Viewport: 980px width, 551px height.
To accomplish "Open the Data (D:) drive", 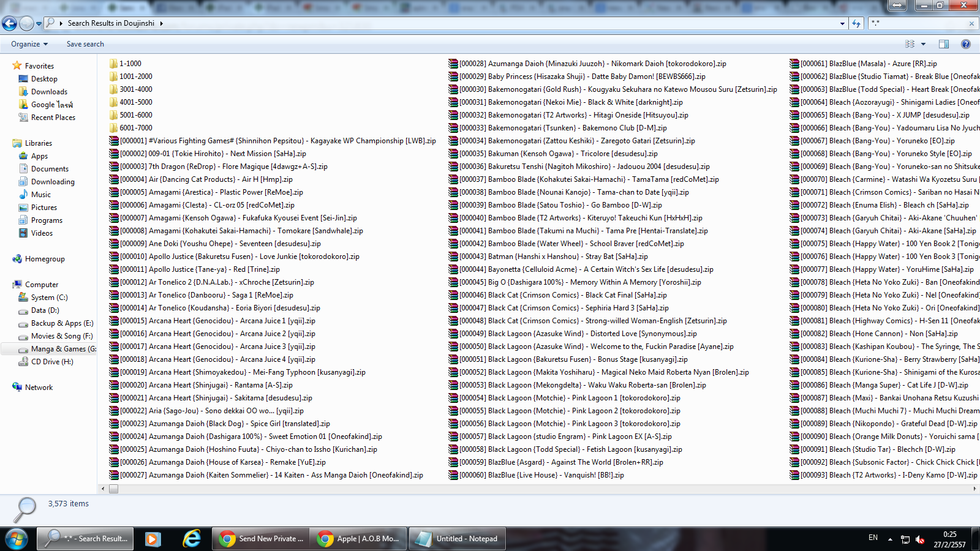I will (x=45, y=310).
